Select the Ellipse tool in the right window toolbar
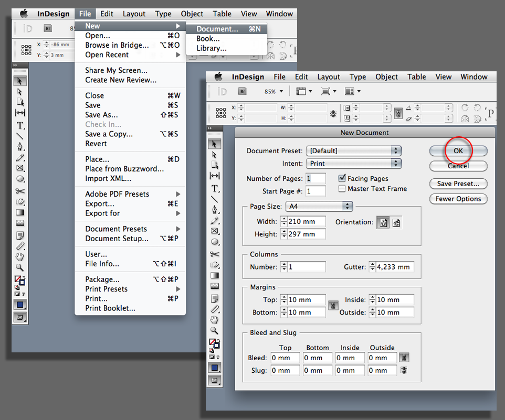This screenshot has height=420, width=505. click(215, 242)
